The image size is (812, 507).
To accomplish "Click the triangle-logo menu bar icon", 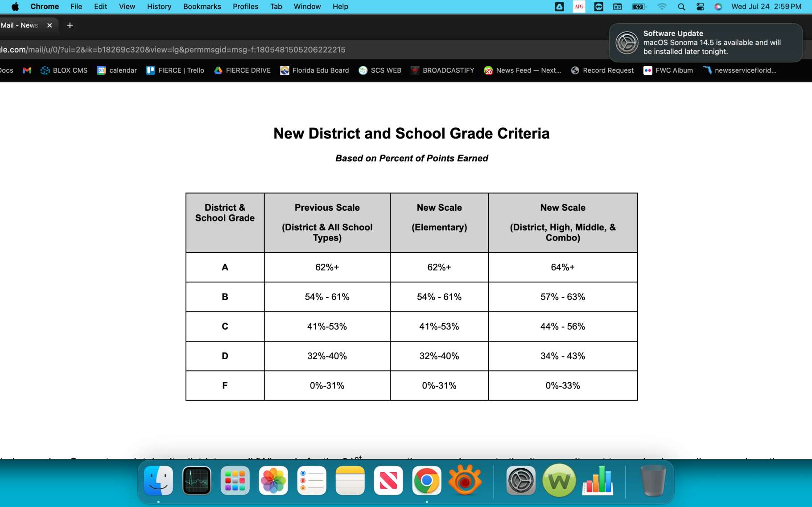I will [x=559, y=7].
